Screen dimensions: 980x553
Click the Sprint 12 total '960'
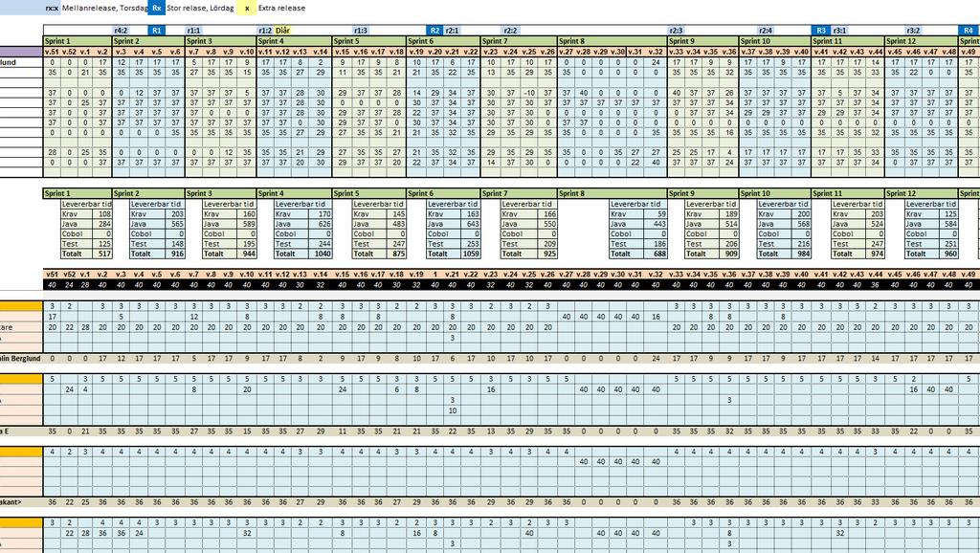(x=950, y=254)
